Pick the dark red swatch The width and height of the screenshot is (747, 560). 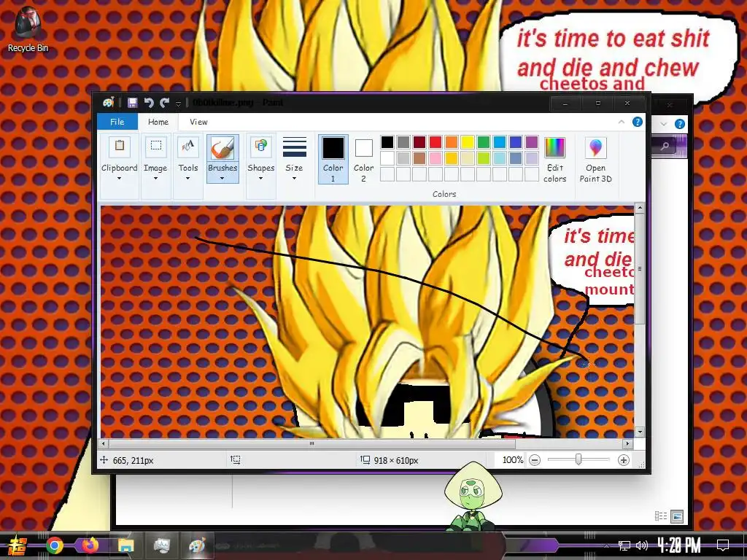[419, 142]
